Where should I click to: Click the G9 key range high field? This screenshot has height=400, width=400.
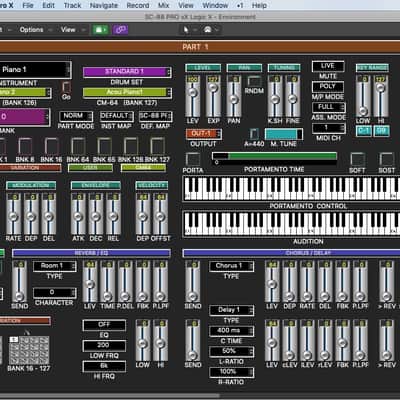pos(381,131)
